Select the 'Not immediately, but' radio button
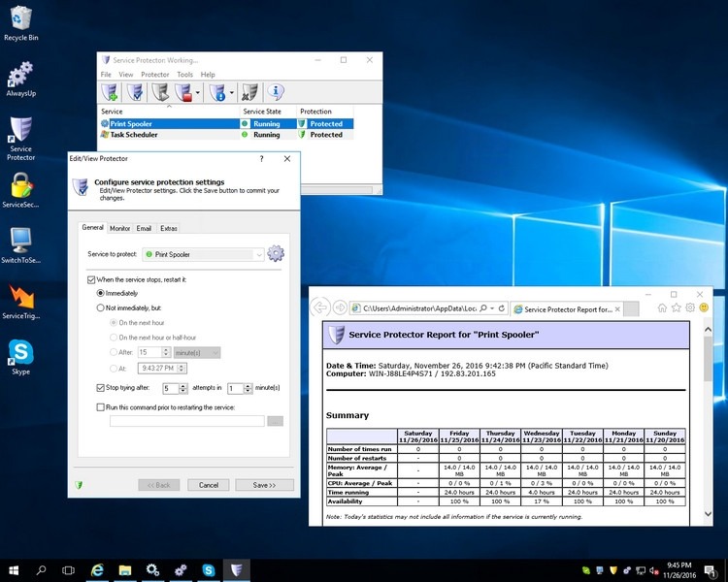 tap(100, 307)
